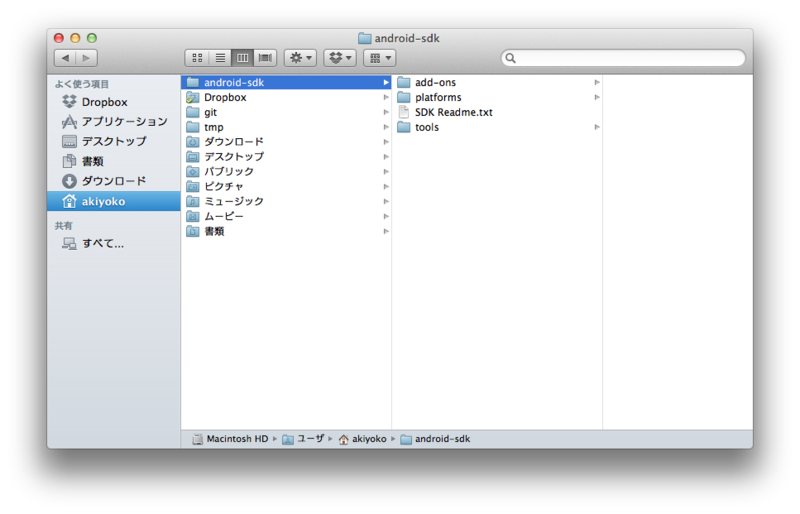The width and height of the screenshot is (800, 514).
Task: Close the Finder window
Action: [59, 38]
